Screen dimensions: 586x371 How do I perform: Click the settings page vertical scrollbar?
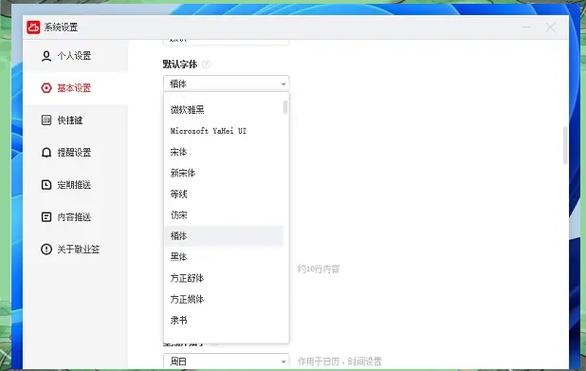pos(565,145)
